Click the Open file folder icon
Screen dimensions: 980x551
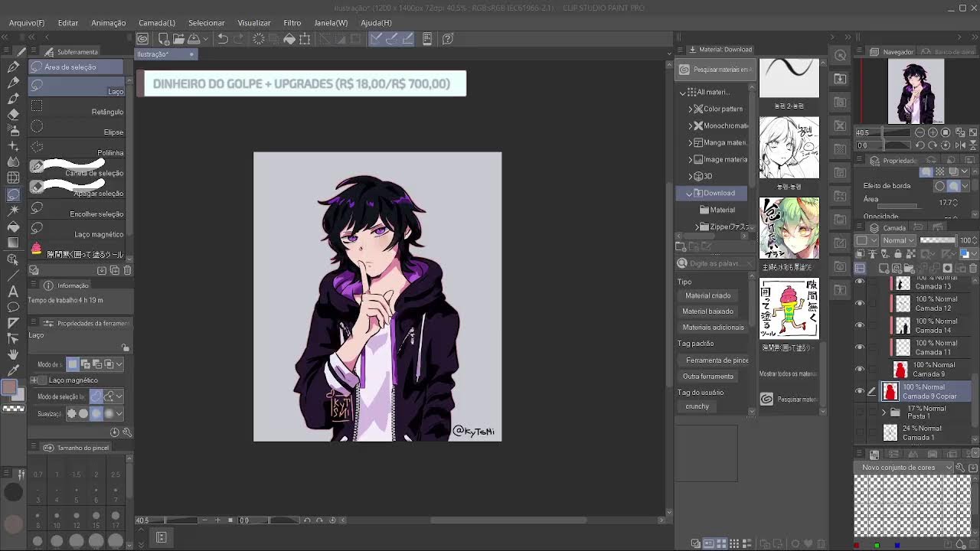[x=178, y=38]
